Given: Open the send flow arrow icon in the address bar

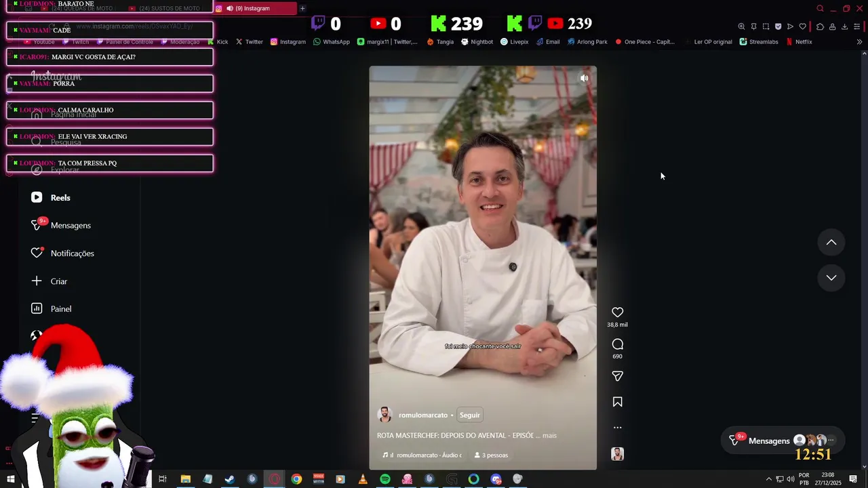Looking at the screenshot, I should coord(790,26).
